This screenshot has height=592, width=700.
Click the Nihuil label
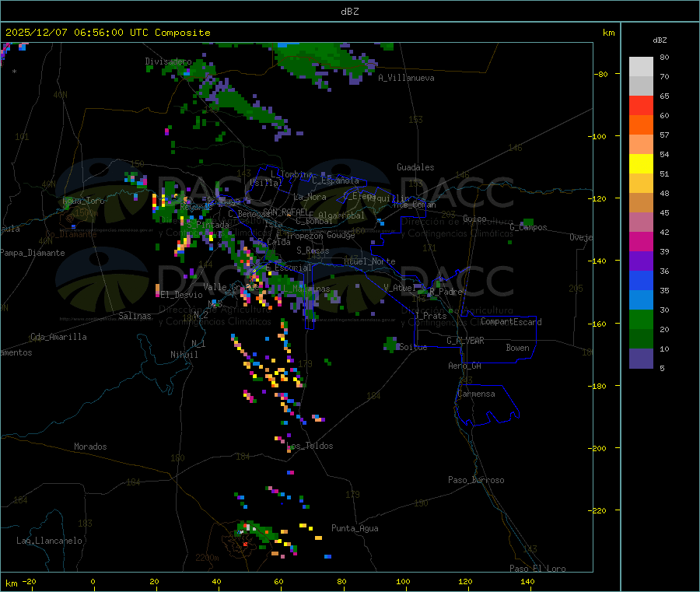tap(184, 355)
